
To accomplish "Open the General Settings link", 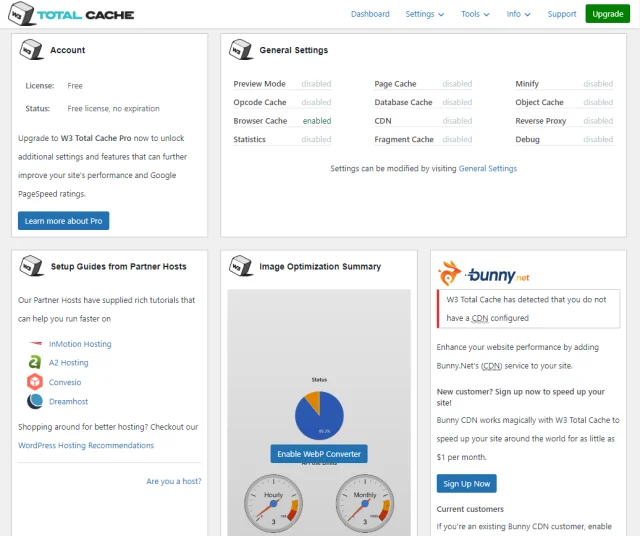I will click(488, 169).
